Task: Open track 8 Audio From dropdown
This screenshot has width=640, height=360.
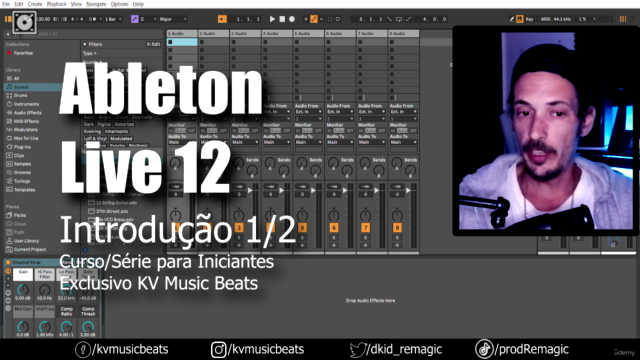Action: point(403,111)
